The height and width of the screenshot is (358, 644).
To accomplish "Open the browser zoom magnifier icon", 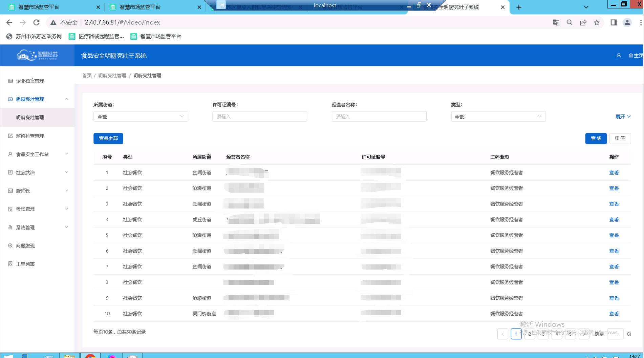I will (570, 22).
